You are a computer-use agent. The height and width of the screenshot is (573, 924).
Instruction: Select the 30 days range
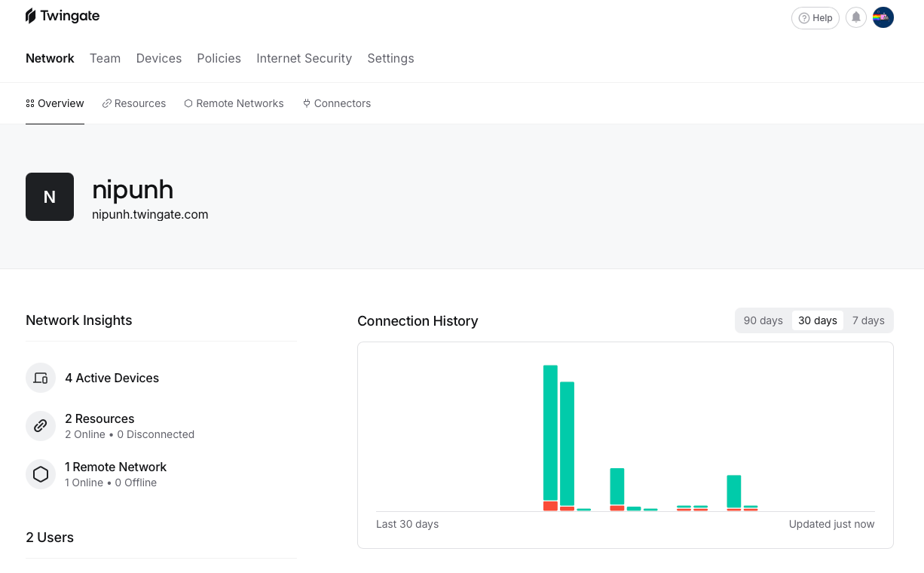[x=817, y=320]
